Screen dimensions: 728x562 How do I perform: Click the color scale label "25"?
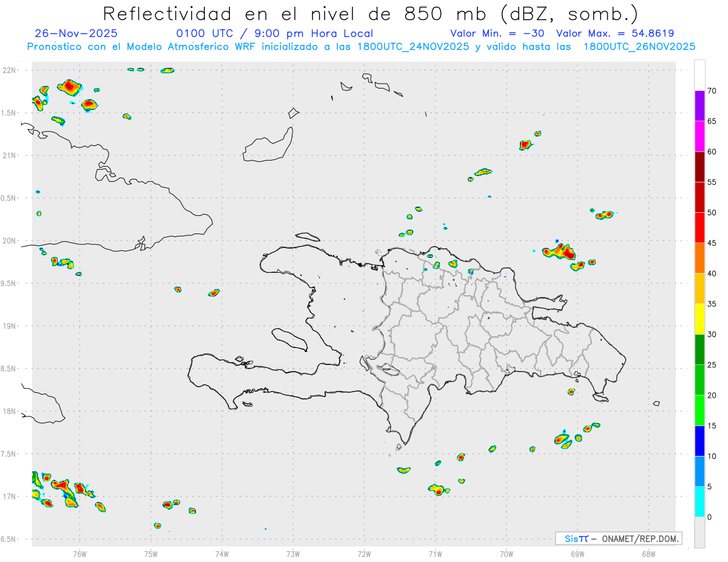point(712,365)
